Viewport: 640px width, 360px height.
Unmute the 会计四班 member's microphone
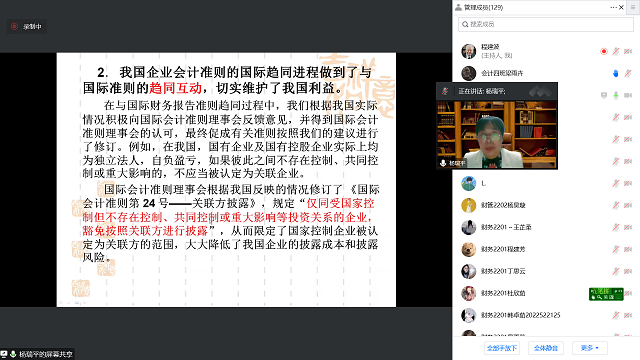coord(628,73)
